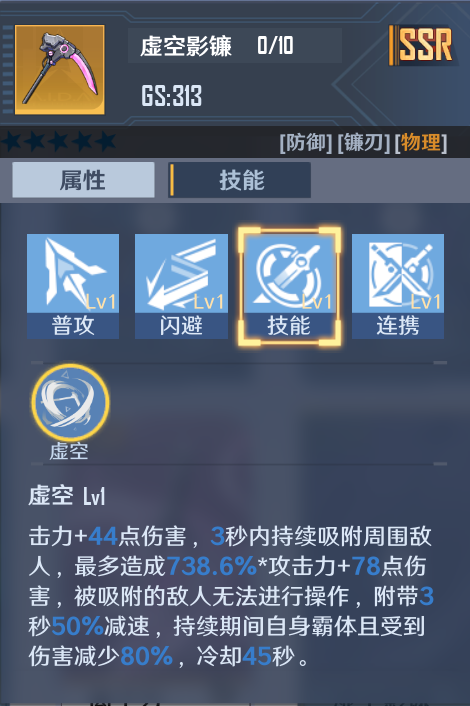Select the highlighted 技能 skill icon
Screen dimensions: 470x706
click(x=289, y=286)
